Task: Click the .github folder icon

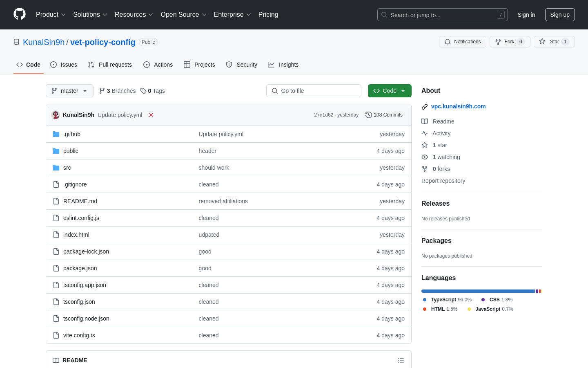Action: (x=56, y=134)
